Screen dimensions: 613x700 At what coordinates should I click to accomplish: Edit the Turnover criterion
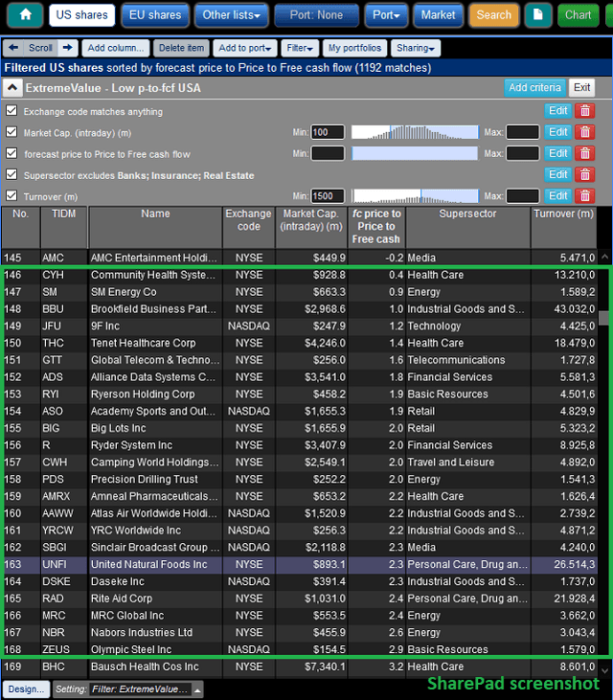pyautogui.click(x=558, y=196)
